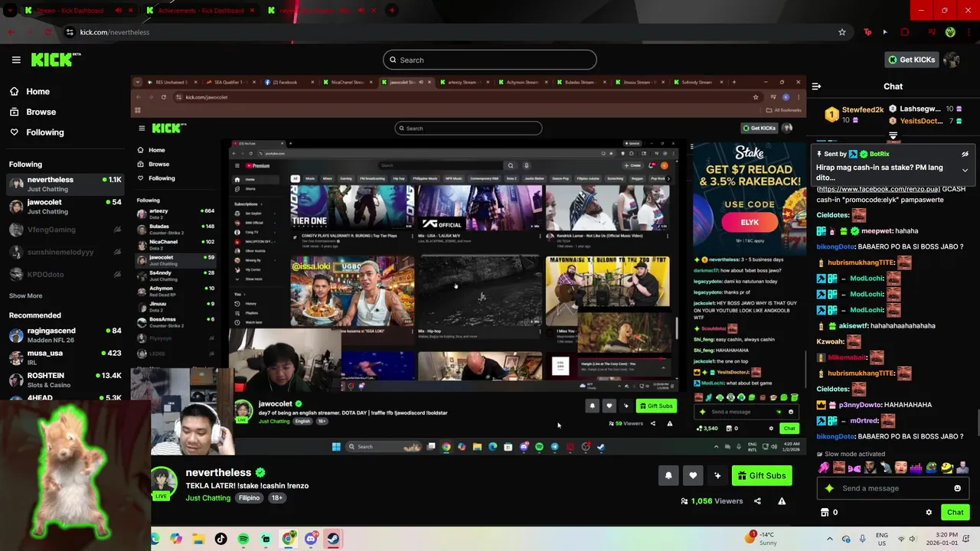Open a new browser tab with plus
Viewport: 980px width, 551px height.
(x=392, y=11)
